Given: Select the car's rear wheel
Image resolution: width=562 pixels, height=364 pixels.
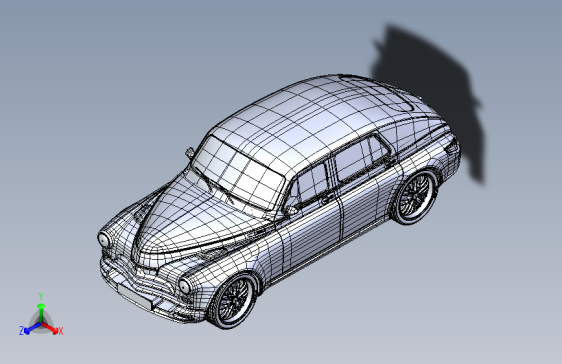Looking at the screenshot, I should pyautogui.click(x=415, y=198).
